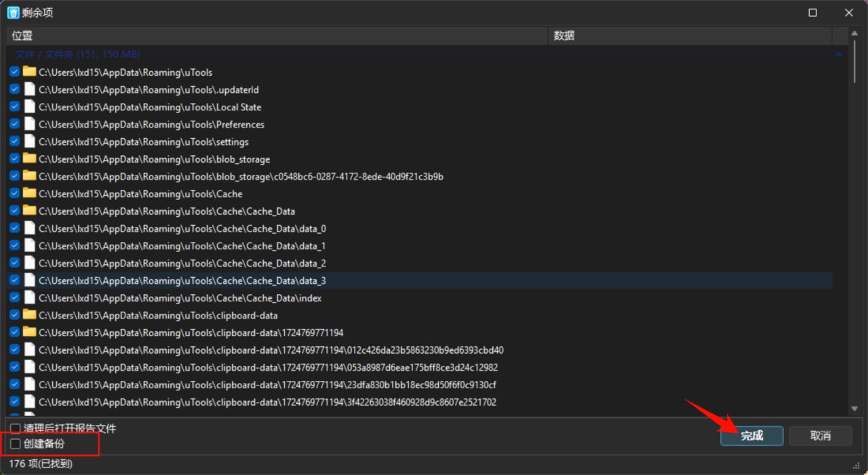Uncheck the settings file checkbox
868x475 pixels.
[14, 142]
